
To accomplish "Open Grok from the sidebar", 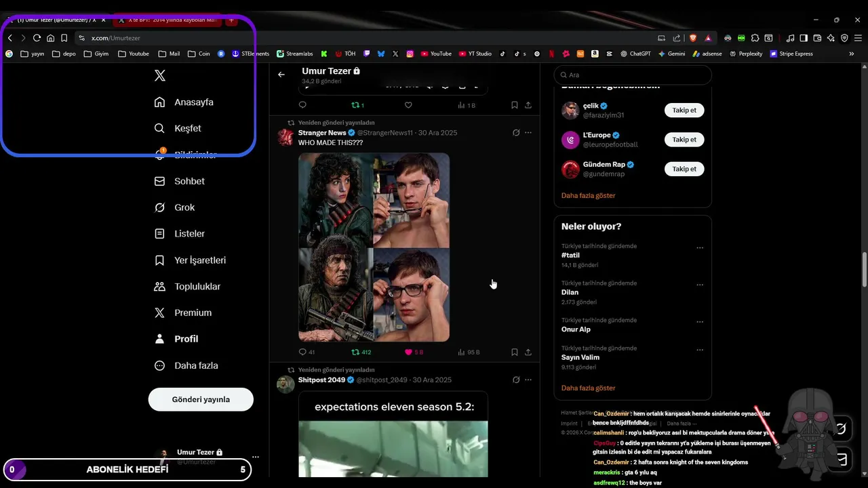I will point(174,207).
